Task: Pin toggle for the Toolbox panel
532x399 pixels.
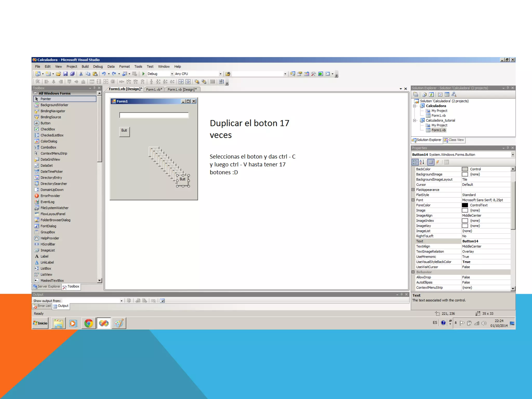Action: (94, 88)
